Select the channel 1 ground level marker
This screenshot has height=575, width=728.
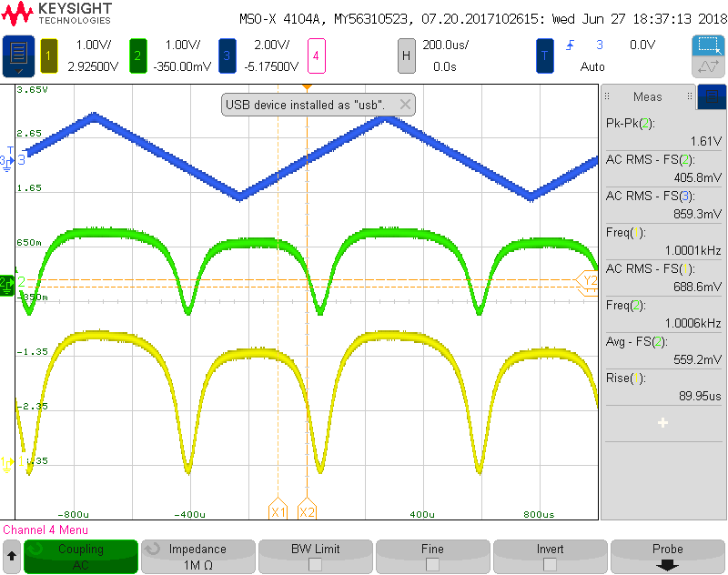7,463
